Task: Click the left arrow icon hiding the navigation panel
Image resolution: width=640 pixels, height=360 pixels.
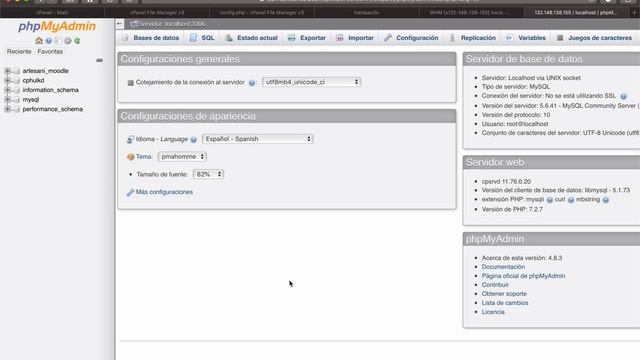Action: [x=120, y=24]
